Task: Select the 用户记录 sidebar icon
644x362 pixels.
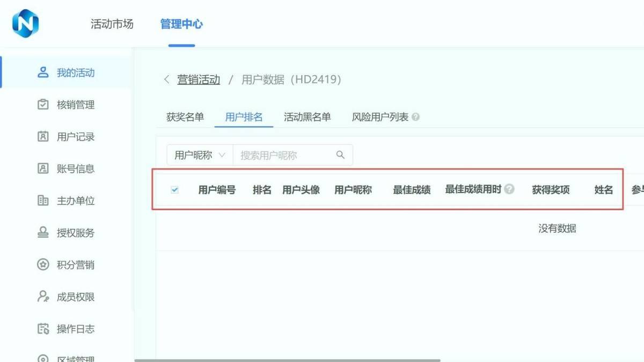Action: click(43, 137)
